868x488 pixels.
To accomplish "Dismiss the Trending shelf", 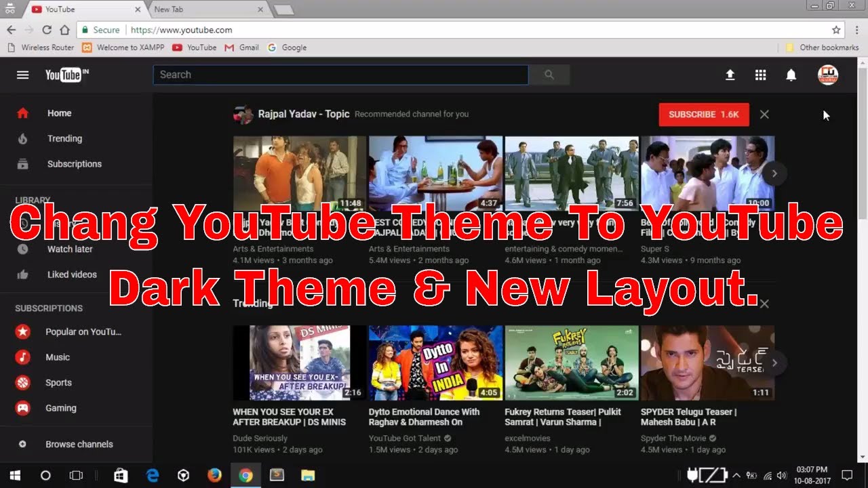I will tap(764, 304).
